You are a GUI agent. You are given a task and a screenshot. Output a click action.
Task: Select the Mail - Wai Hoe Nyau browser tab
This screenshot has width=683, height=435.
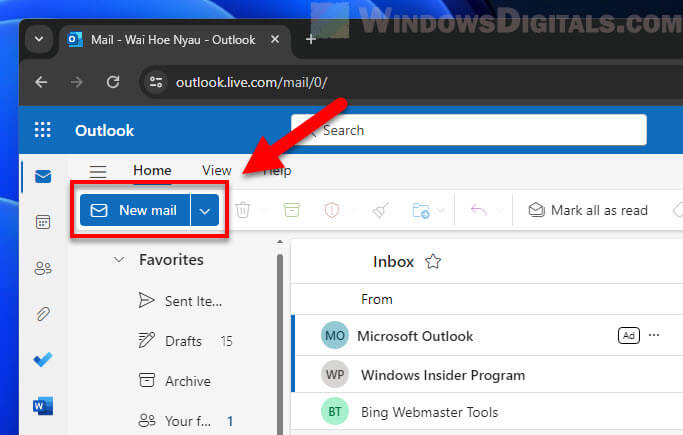pos(174,40)
